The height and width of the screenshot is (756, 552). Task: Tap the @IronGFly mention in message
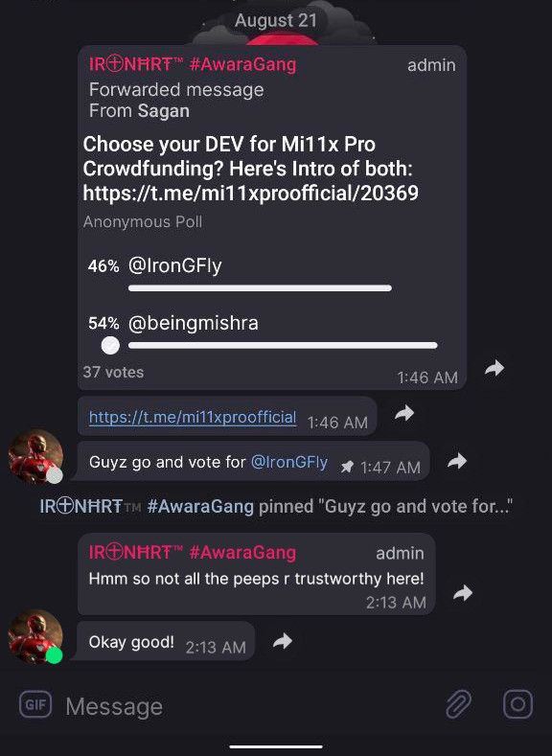click(x=289, y=462)
